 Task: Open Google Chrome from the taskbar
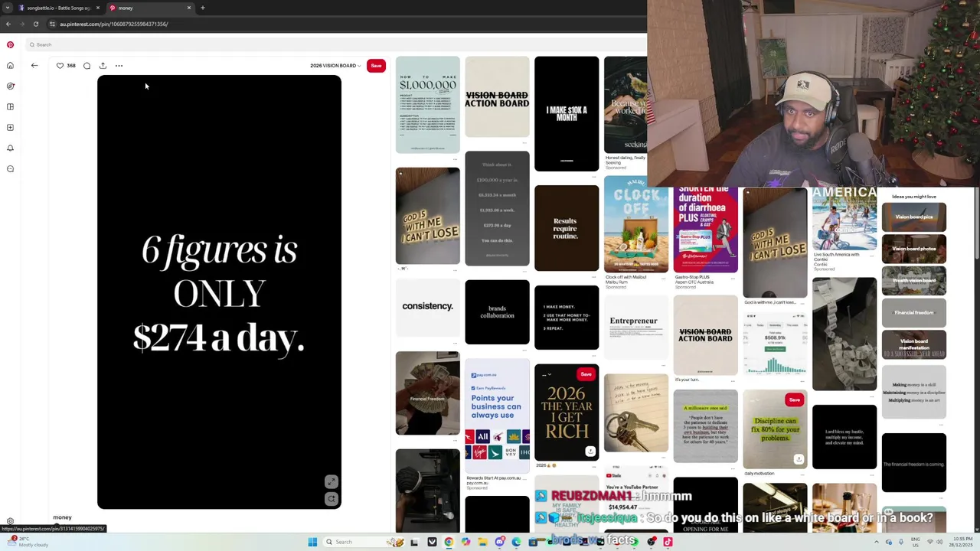click(449, 542)
